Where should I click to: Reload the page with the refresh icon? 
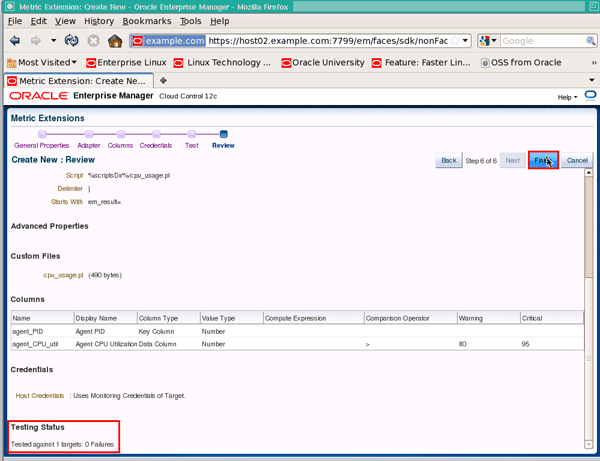[72, 41]
